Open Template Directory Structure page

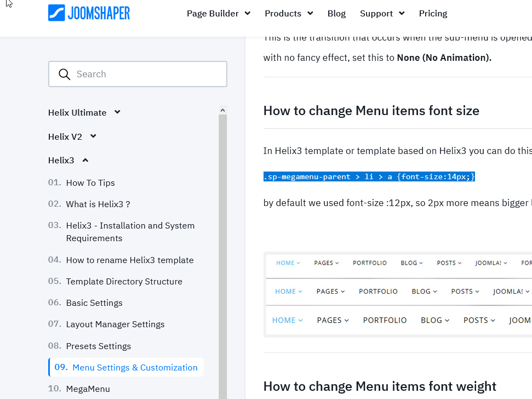pos(124,281)
